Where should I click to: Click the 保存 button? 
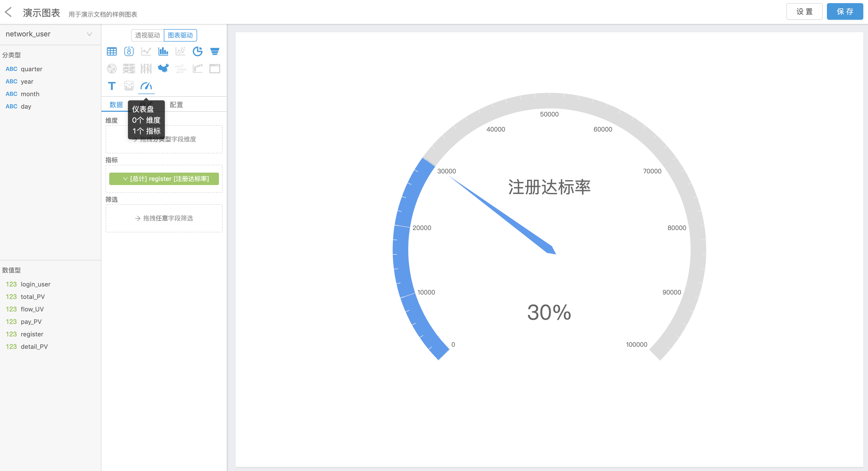point(844,12)
